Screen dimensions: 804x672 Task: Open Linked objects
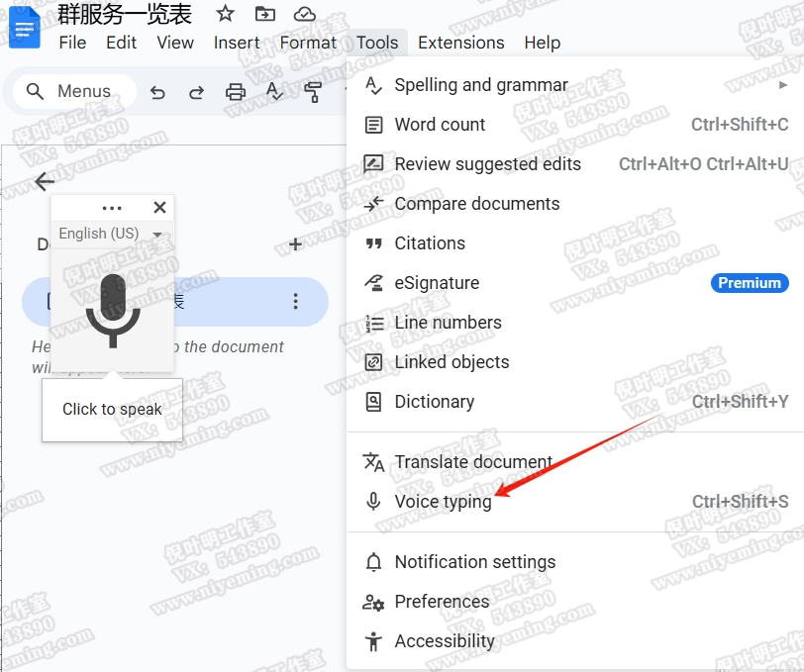[575, 362]
